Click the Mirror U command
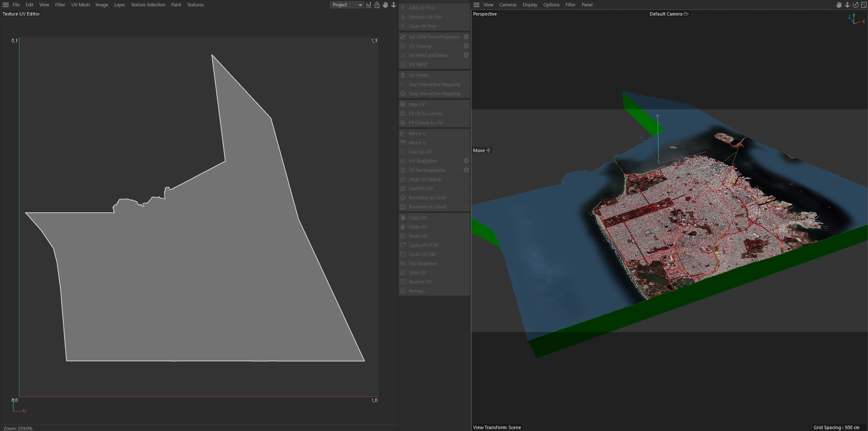Image resolution: width=868 pixels, height=431 pixels. pyautogui.click(x=417, y=133)
